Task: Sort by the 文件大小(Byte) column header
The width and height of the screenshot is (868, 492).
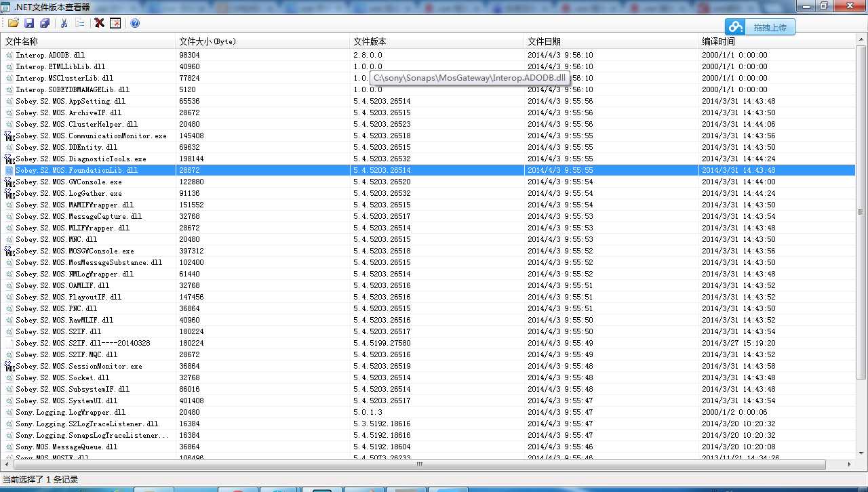Action: pyautogui.click(x=262, y=41)
